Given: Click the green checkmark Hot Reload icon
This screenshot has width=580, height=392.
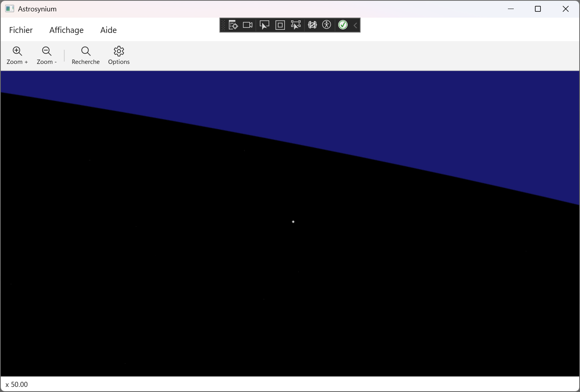Looking at the screenshot, I should pos(343,25).
